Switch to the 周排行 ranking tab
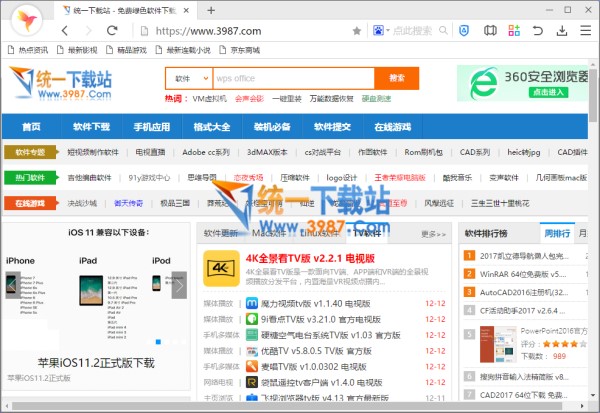 pos(557,234)
